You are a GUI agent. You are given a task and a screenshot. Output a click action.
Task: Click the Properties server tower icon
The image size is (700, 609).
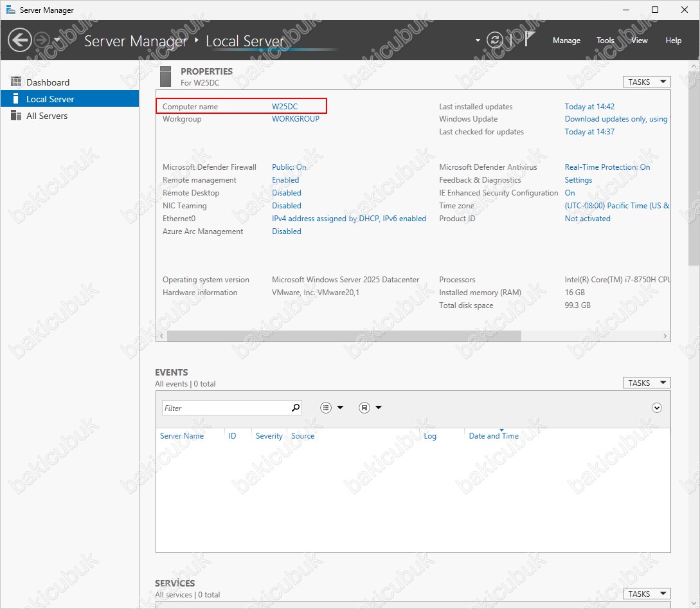click(x=166, y=77)
